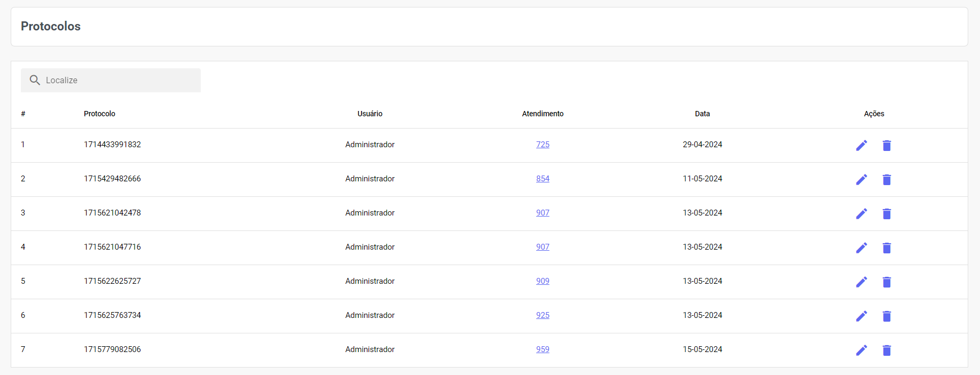This screenshot has height=375, width=980.
Task: Open atendimento link 725
Action: [543, 145]
